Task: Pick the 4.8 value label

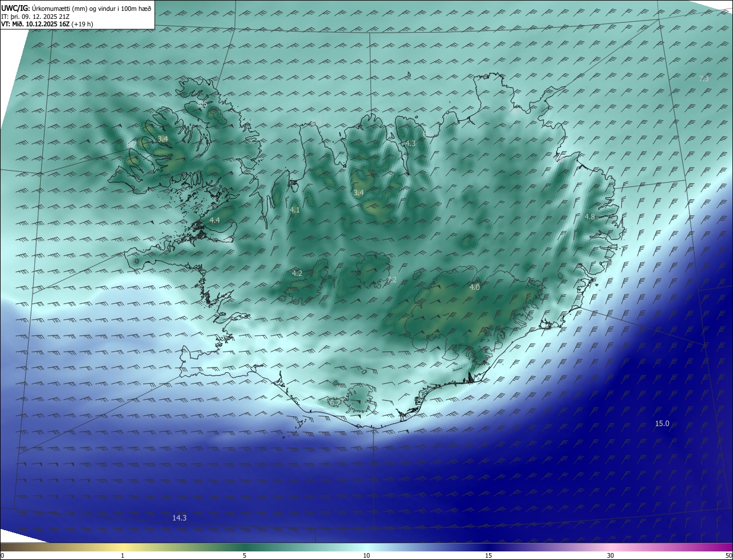Action: [589, 216]
